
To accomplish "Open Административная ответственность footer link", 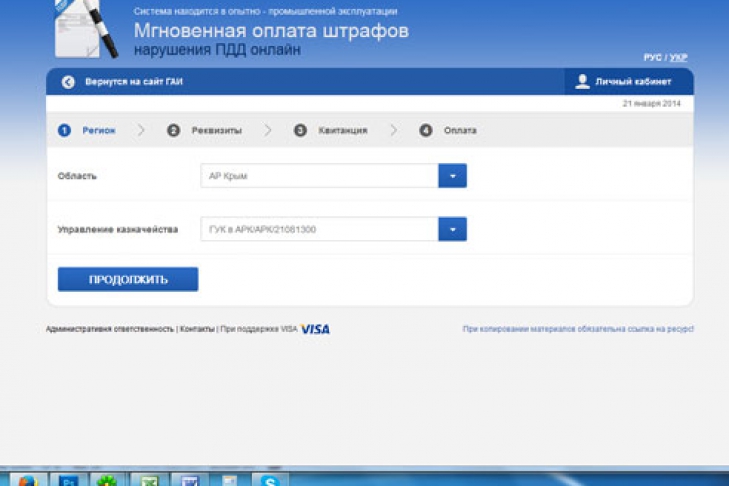I will [110, 329].
